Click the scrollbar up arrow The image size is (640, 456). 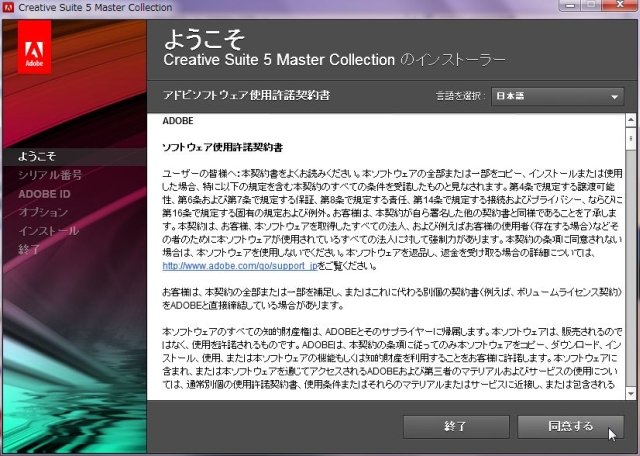click(631, 120)
